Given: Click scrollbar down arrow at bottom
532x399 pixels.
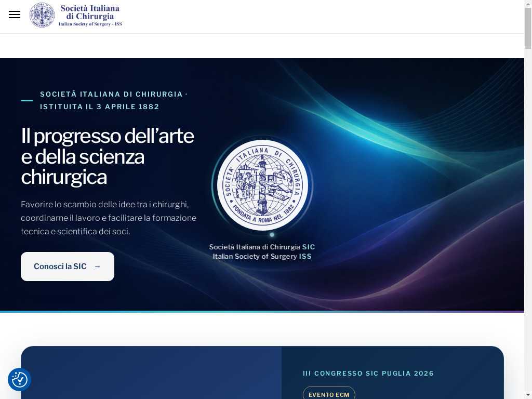Looking at the screenshot, I should click(x=528, y=395).
